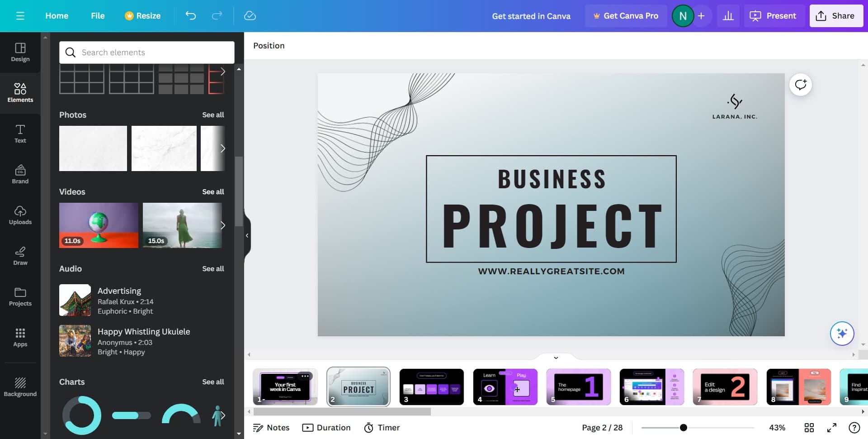Toggle fullscreen mode icon

pyautogui.click(x=831, y=428)
